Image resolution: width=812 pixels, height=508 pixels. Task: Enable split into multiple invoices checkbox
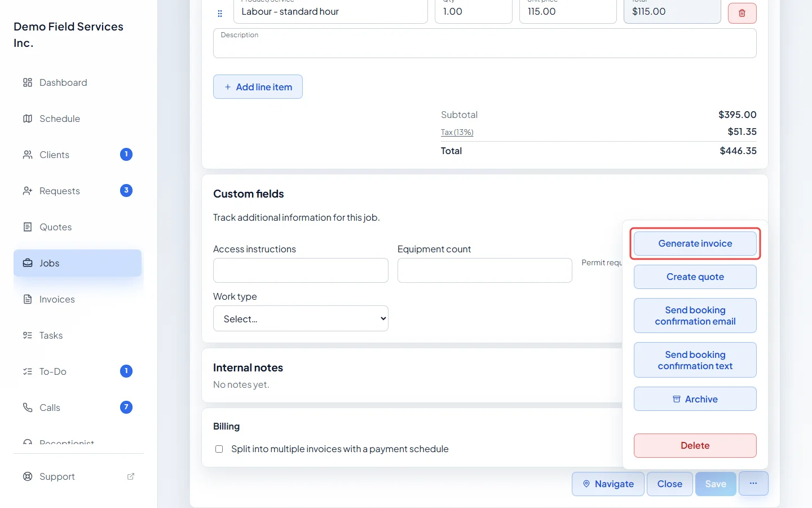219,449
